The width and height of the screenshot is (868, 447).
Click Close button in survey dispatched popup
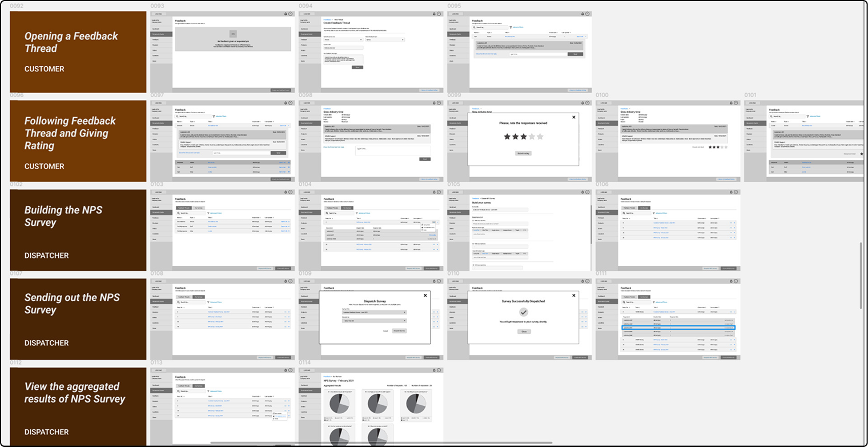523,331
